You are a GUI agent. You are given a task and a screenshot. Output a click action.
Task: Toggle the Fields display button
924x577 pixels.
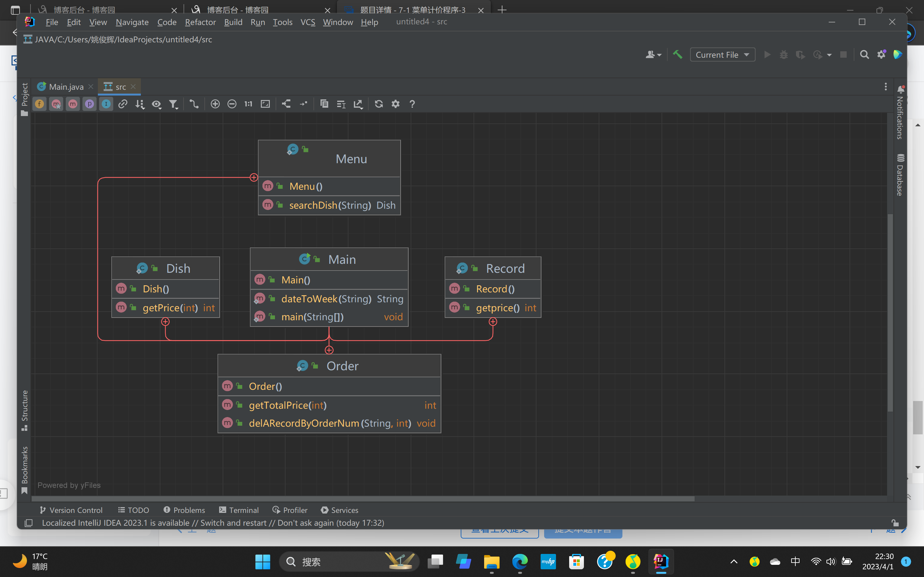coord(39,104)
